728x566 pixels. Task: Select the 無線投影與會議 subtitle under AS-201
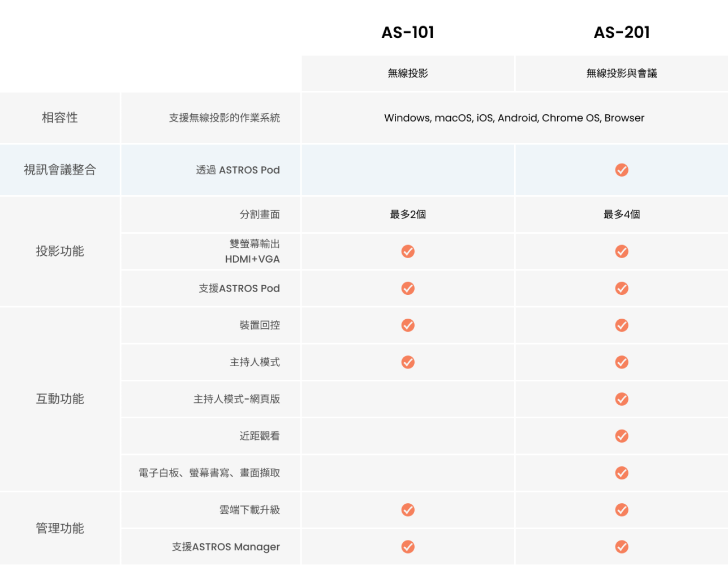(x=622, y=73)
